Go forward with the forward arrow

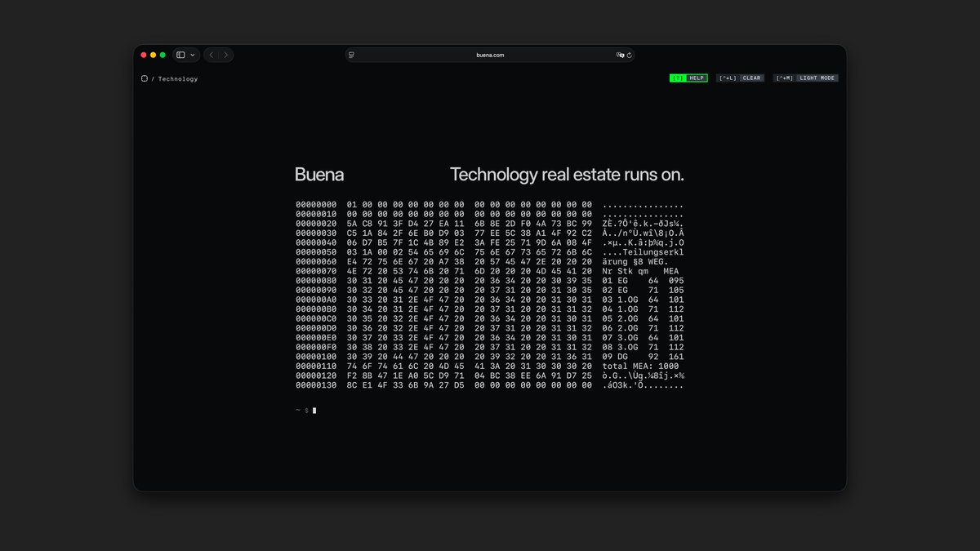[225, 55]
